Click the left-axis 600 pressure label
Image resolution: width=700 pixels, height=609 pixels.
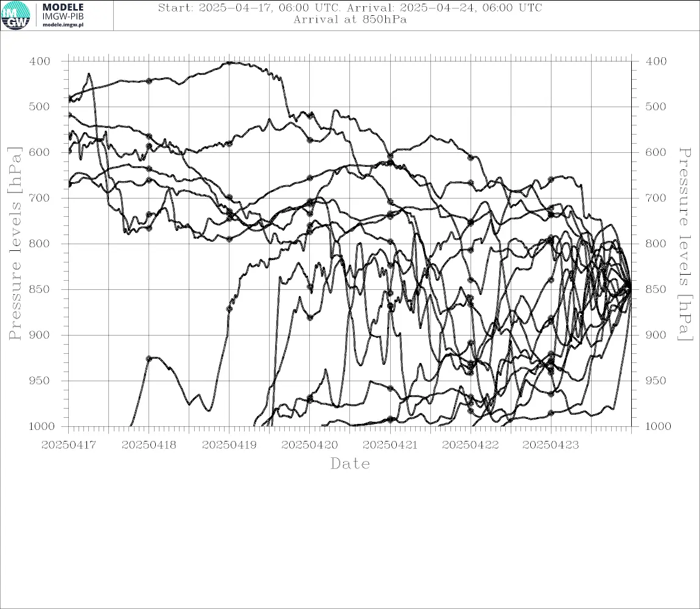[x=40, y=152]
